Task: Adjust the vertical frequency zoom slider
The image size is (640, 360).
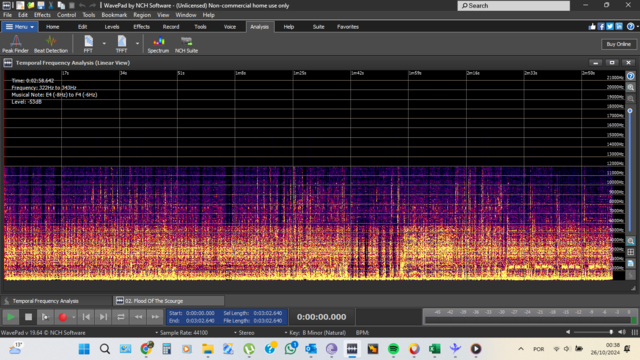Action: (x=630, y=111)
